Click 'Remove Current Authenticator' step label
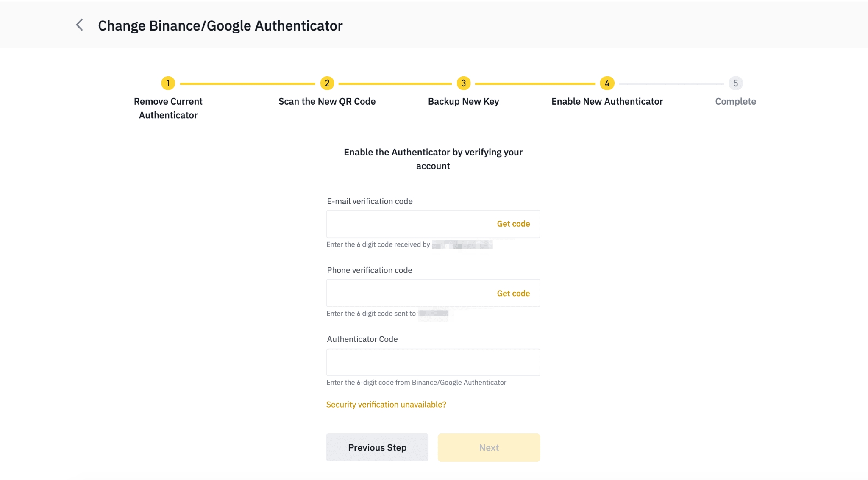The width and height of the screenshot is (868, 480). (x=168, y=108)
